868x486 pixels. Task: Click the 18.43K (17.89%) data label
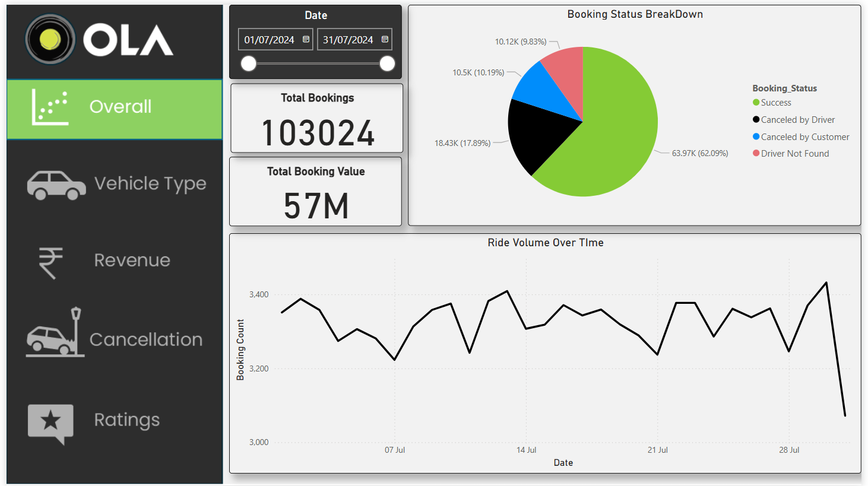tap(462, 143)
